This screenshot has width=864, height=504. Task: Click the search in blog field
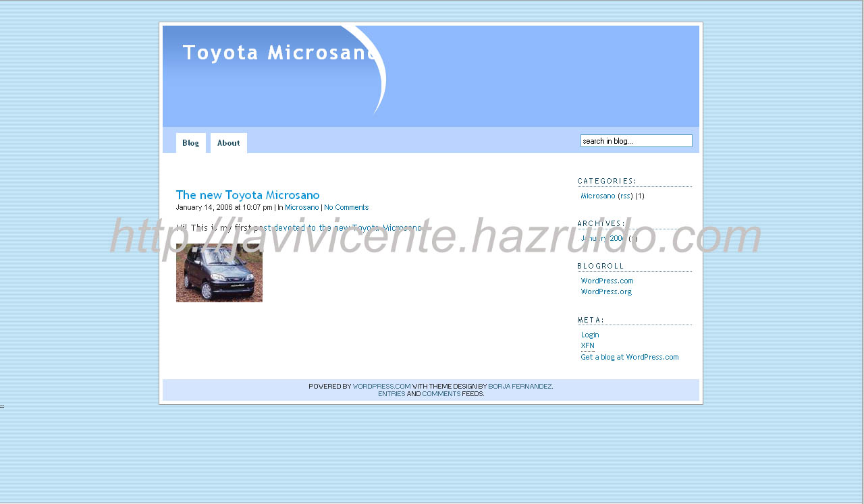click(x=637, y=141)
